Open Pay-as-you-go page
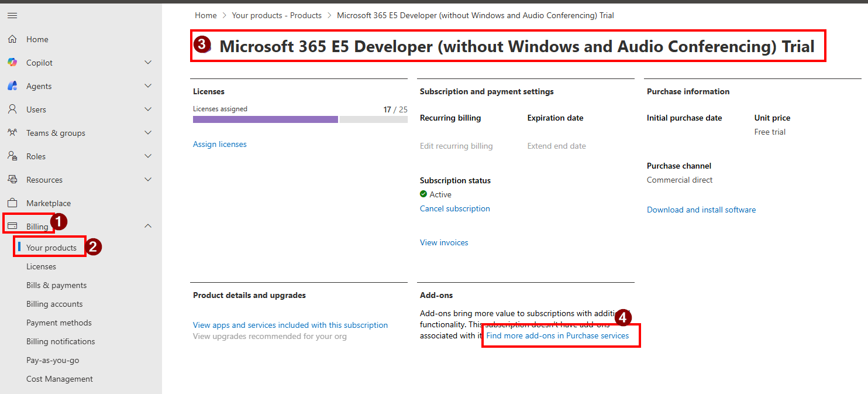This screenshot has width=868, height=394. [53, 360]
